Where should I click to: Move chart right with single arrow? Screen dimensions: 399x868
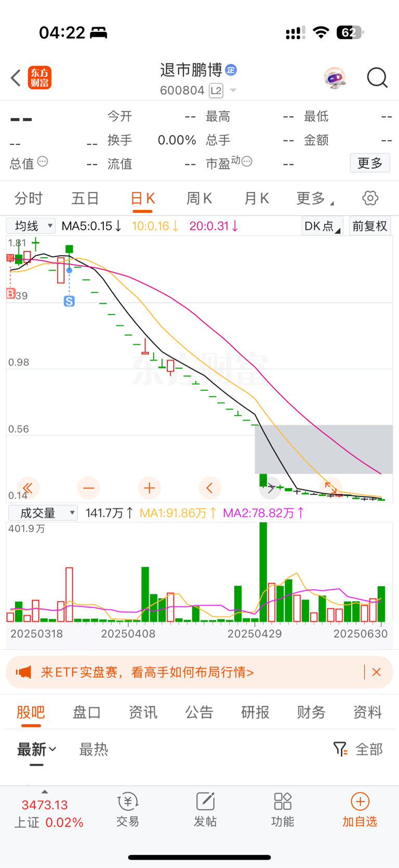[x=270, y=488]
